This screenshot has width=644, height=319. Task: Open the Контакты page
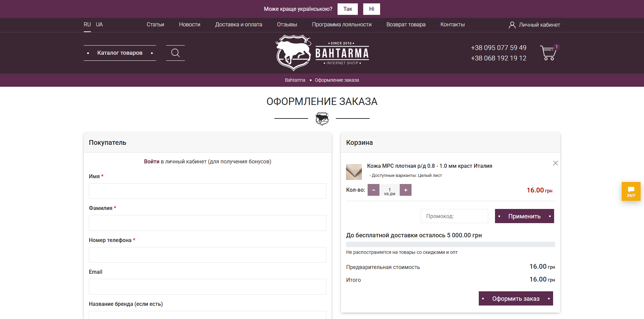(x=452, y=25)
